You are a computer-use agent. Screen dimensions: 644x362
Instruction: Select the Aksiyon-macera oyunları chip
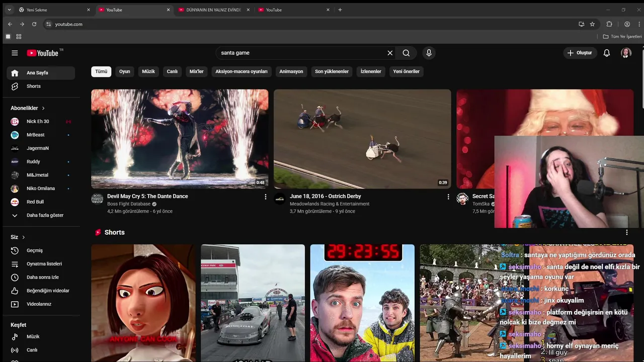click(x=242, y=71)
